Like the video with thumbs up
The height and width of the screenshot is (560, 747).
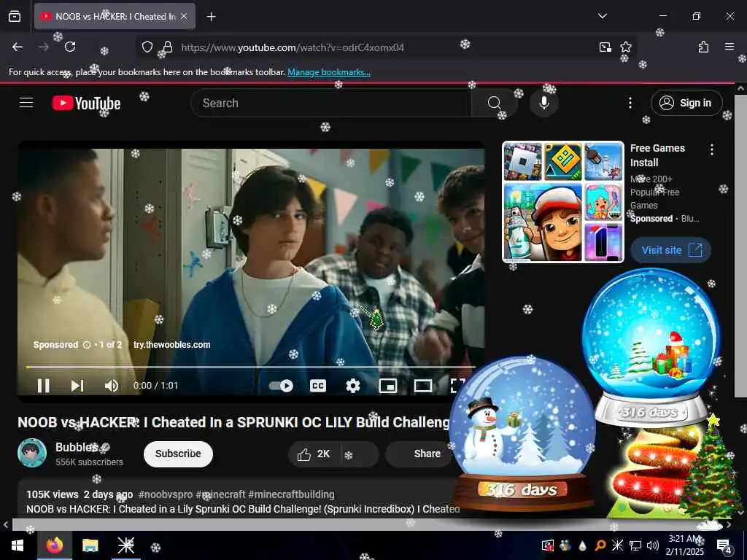(314, 454)
